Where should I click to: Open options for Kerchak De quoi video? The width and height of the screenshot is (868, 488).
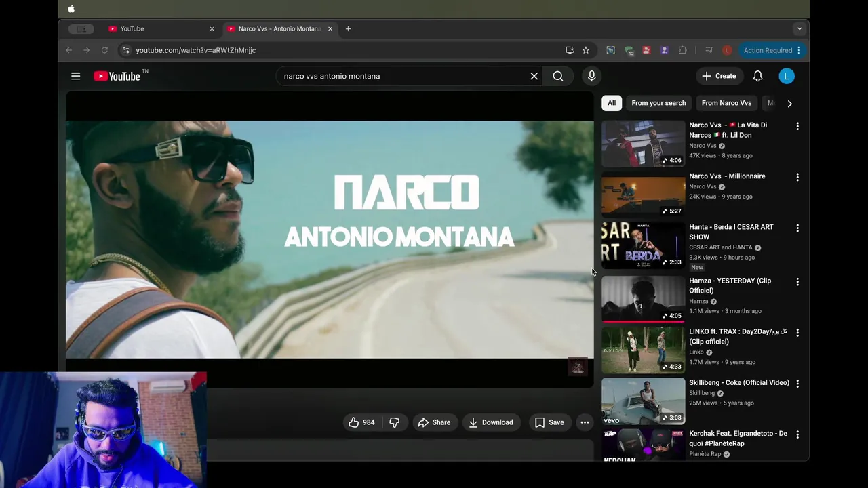click(797, 434)
